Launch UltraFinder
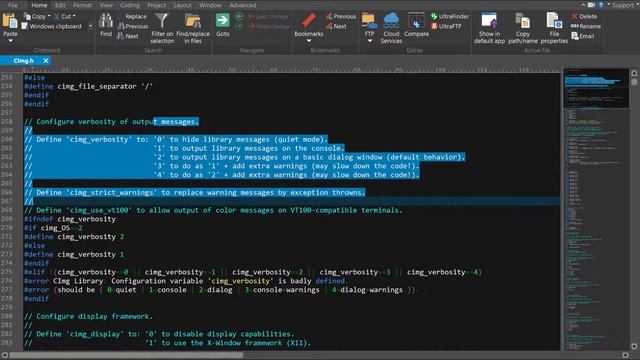 click(449, 16)
